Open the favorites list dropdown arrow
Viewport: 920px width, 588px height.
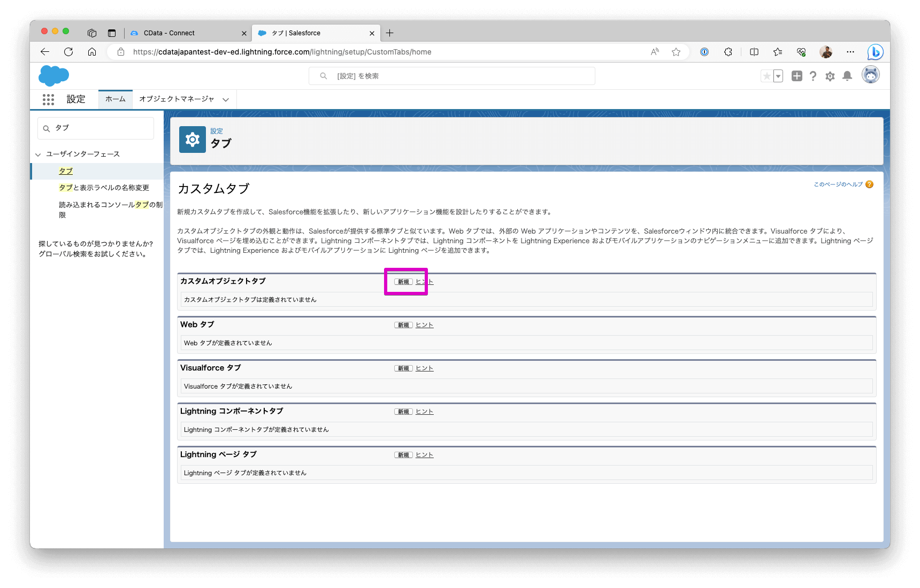778,76
